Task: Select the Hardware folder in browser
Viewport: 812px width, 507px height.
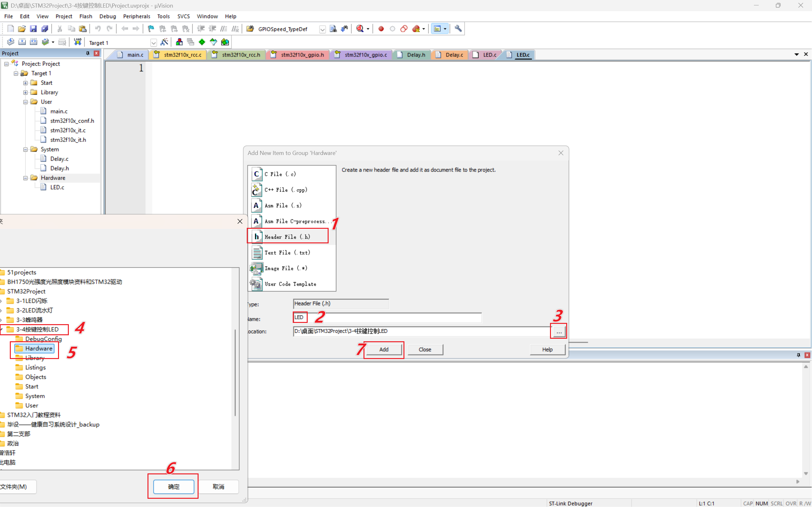Action: coord(39,348)
